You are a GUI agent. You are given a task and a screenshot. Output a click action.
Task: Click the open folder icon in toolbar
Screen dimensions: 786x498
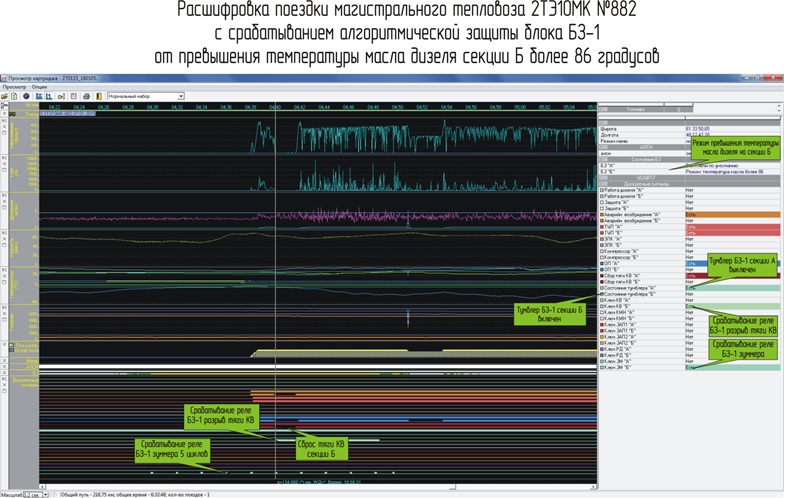pyautogui.click(x=6, y=96)
